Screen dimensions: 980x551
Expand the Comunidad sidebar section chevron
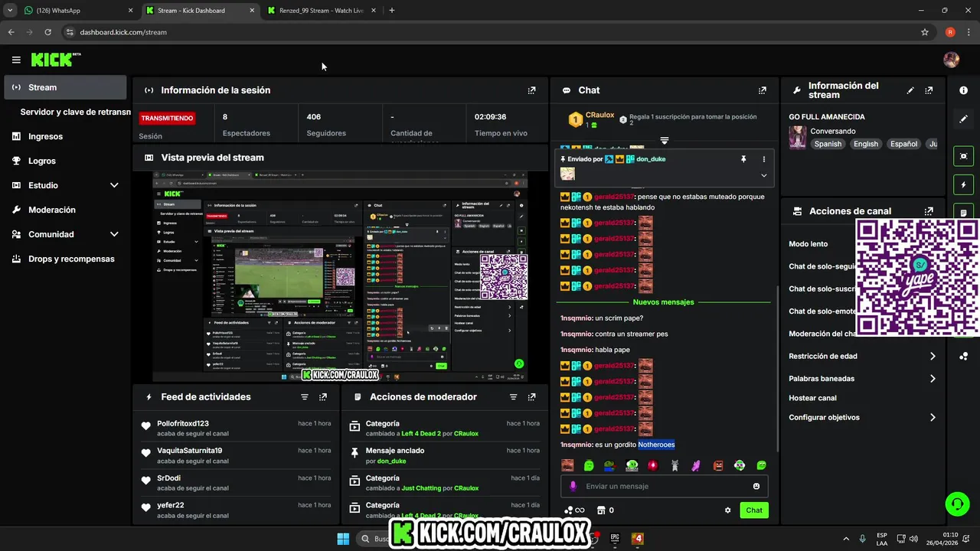[114, 234]
